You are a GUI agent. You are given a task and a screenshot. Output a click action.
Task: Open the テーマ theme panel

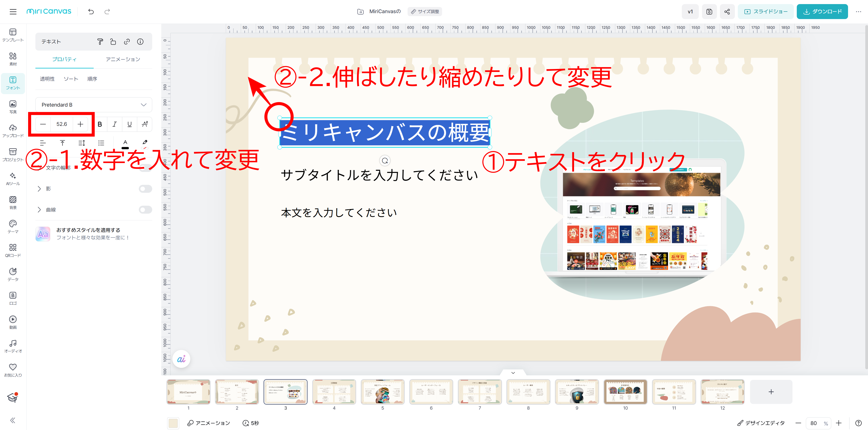tap(13, 227)
